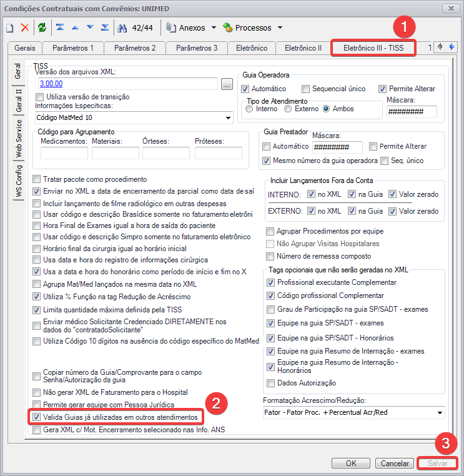Viewport: 464px width, 476px height.
Task: Close the Condições Contratuais window
Action: (451, 9)
